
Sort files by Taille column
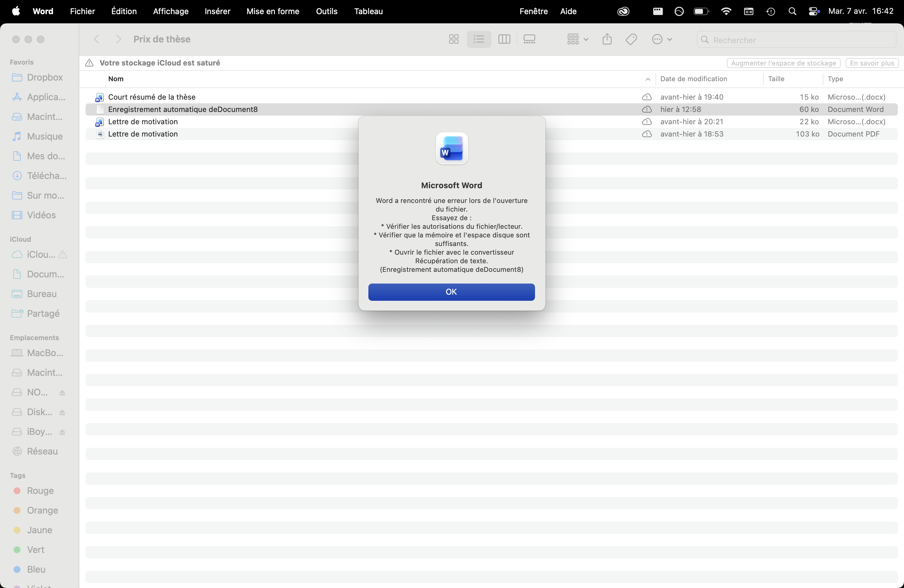pyautogui.click(x=776, y=79)
